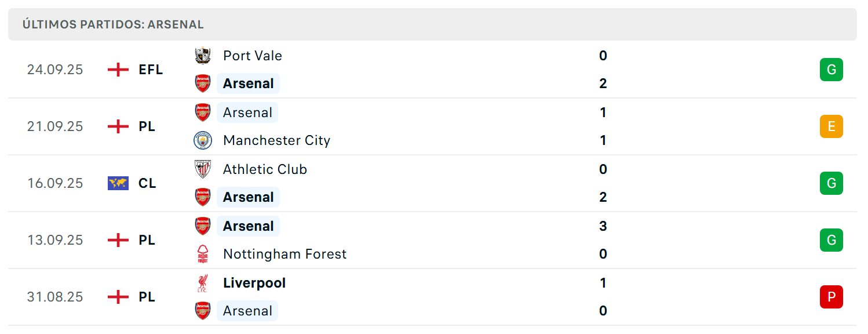Open the Liverpool team link

pos(254,283)
